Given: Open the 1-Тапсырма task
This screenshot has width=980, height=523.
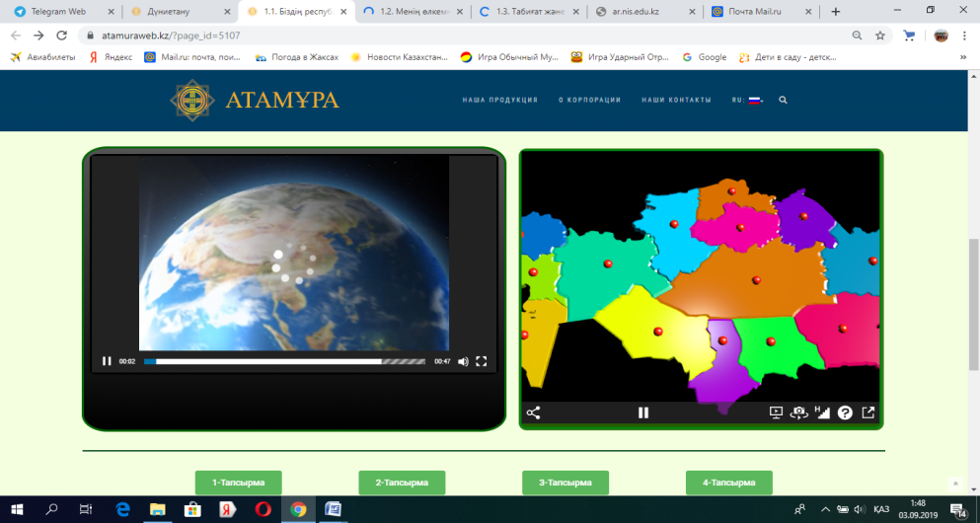Looking at the screenshot, I should pyautogui.click(x=239, y=483).
